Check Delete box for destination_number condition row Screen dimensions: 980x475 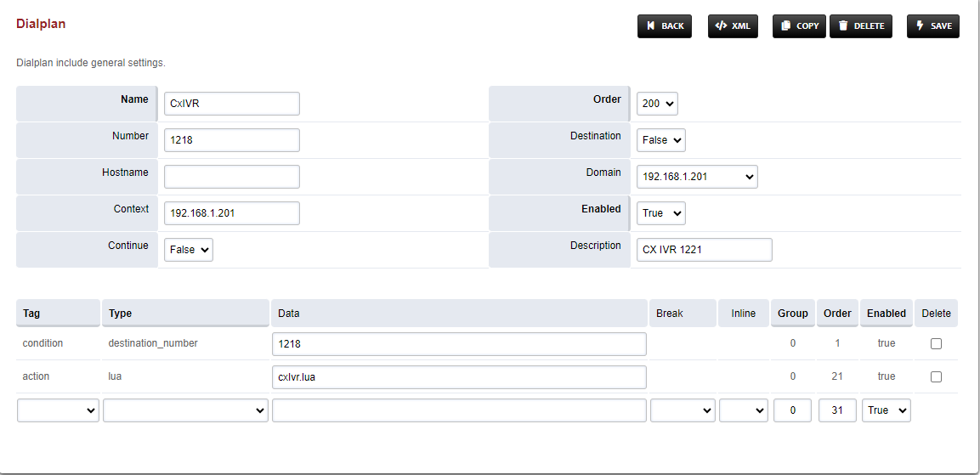(936, 344)
